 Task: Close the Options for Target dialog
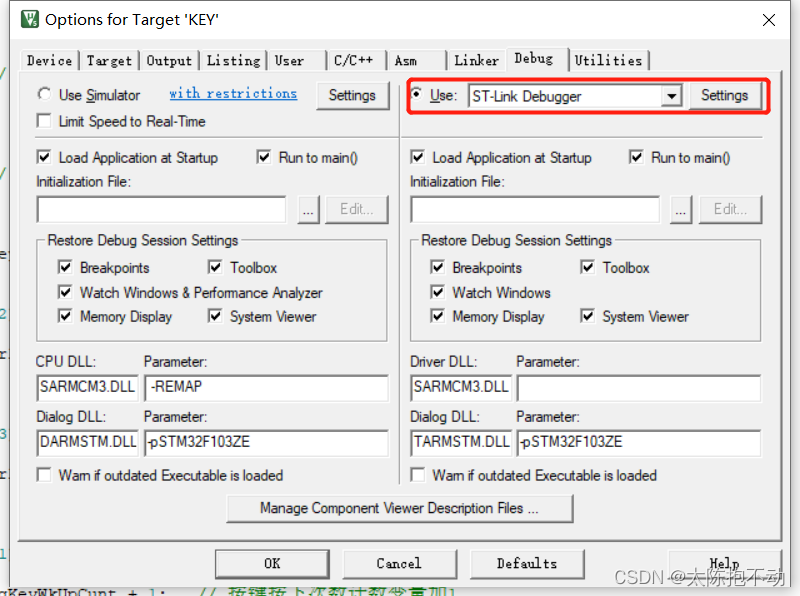tap(768, 20)
